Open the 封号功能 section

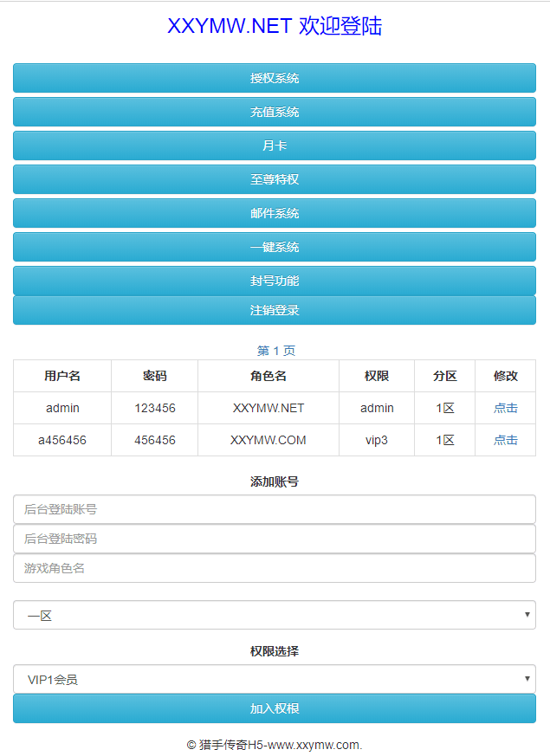(275, 280)
